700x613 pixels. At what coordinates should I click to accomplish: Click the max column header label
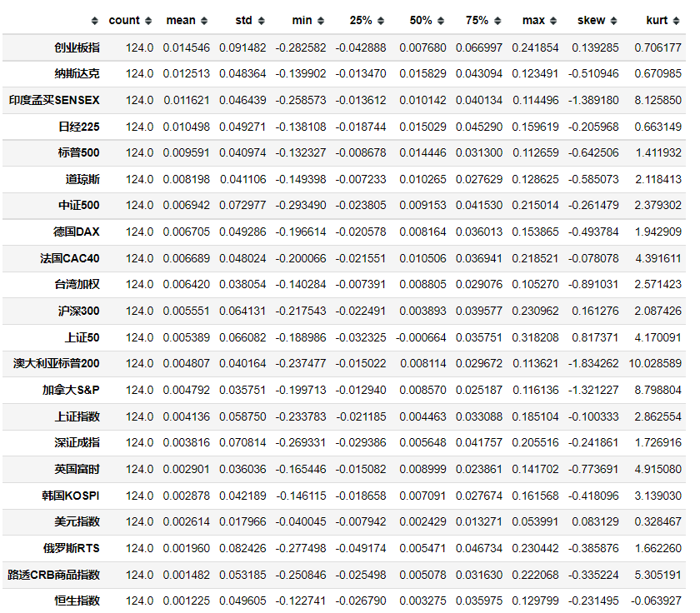click(x=533, y=21)
